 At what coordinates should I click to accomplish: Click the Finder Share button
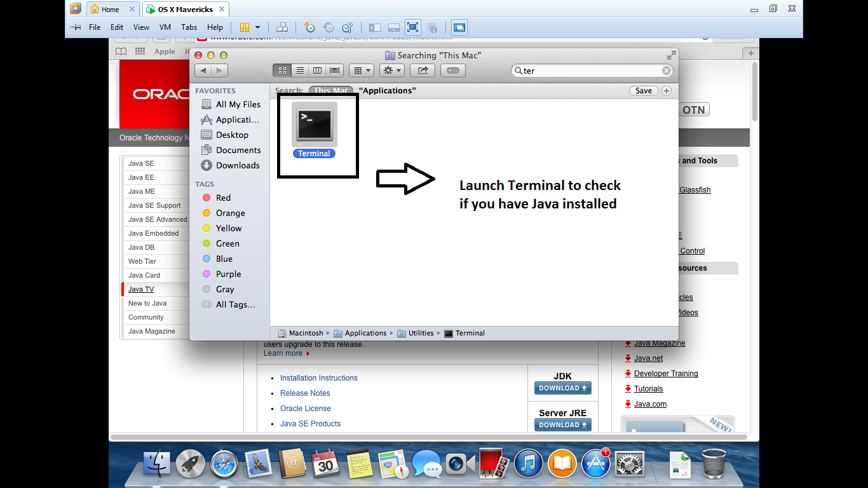coord(423,71)
